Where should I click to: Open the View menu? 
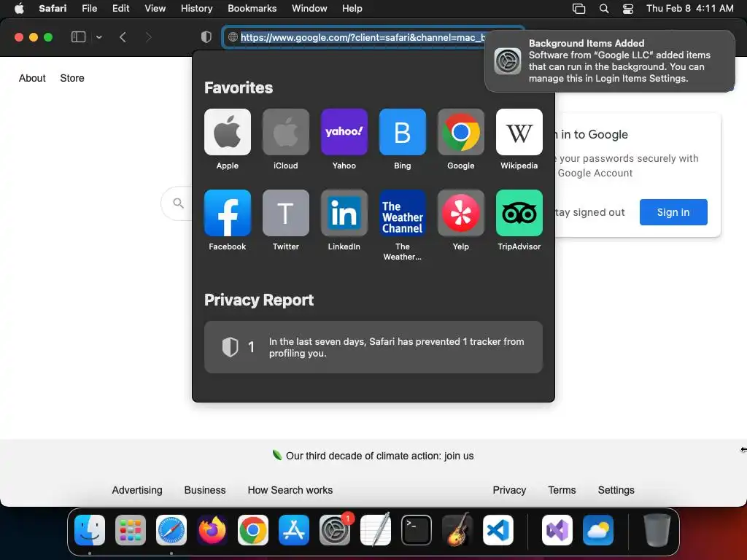[155, 8]
